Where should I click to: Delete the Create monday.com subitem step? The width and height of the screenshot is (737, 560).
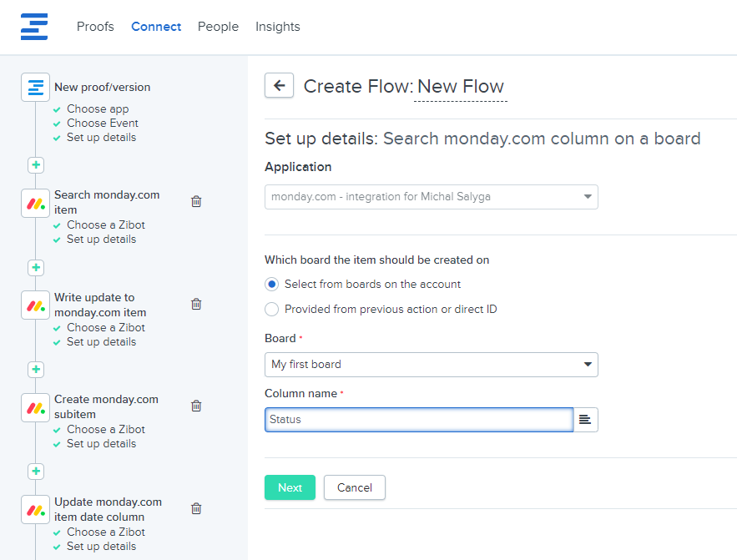pyautogui.click(x=196, y=406)
